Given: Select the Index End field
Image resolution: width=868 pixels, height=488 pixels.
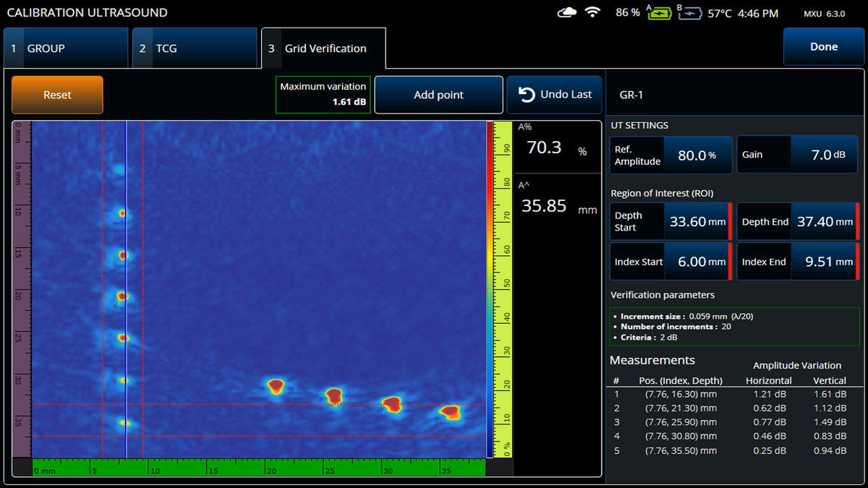Looking at the screenshot, I should [825, 262].
